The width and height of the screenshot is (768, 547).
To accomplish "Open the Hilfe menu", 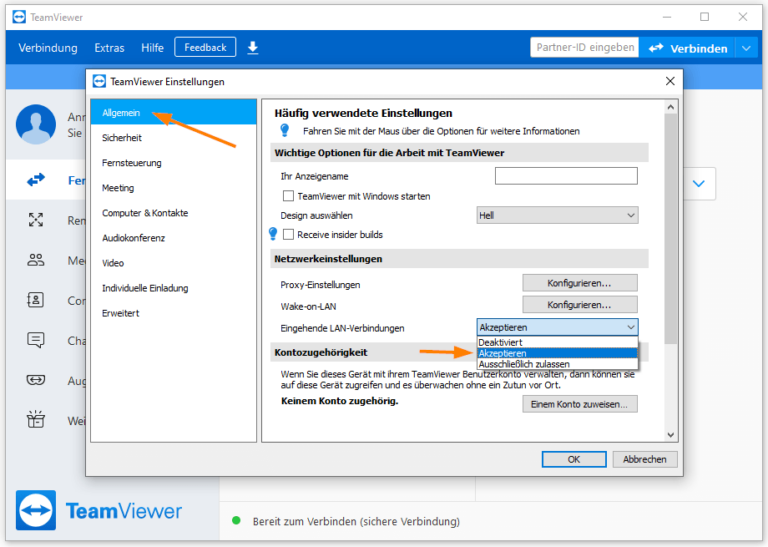I will (x=152, y=48).
